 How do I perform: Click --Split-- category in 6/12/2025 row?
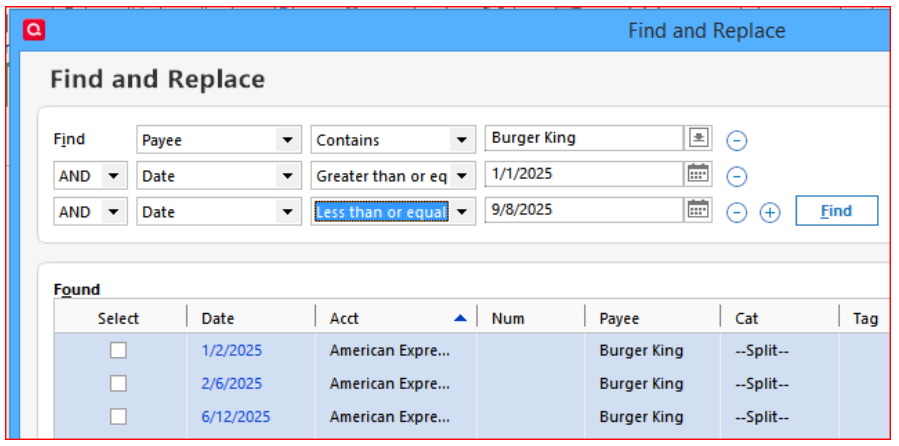tap(762, 417)
